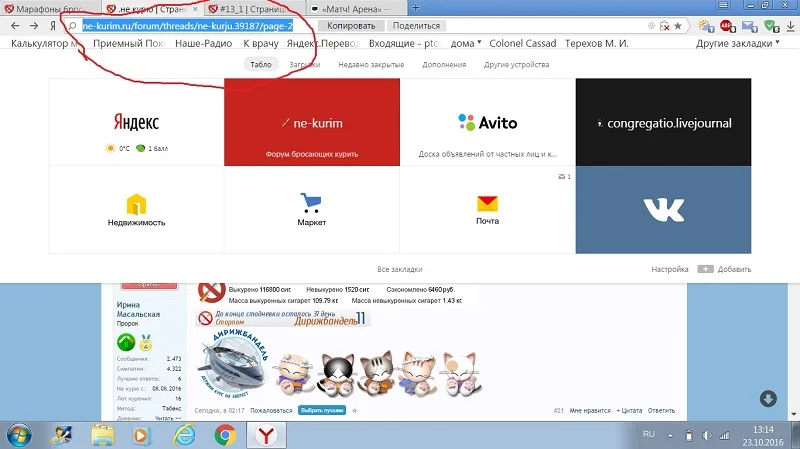800x449 pixels.
Task: Open the Яндекс.Перевод bookmark
Action: point(322,43)
